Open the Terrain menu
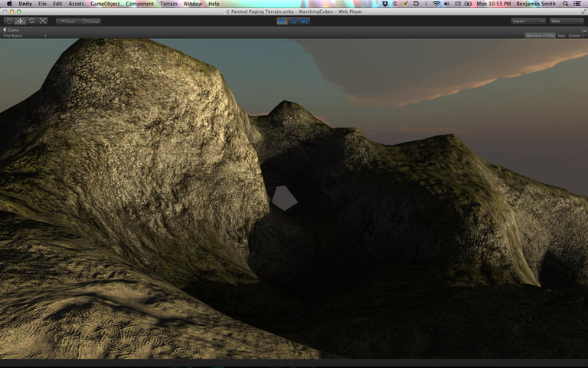The width and height of the screenshot is (588, 368). click(168, 4)
